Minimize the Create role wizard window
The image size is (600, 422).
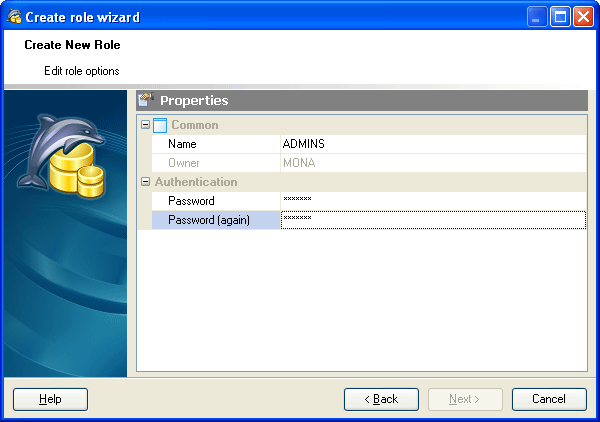click(538, 16)
